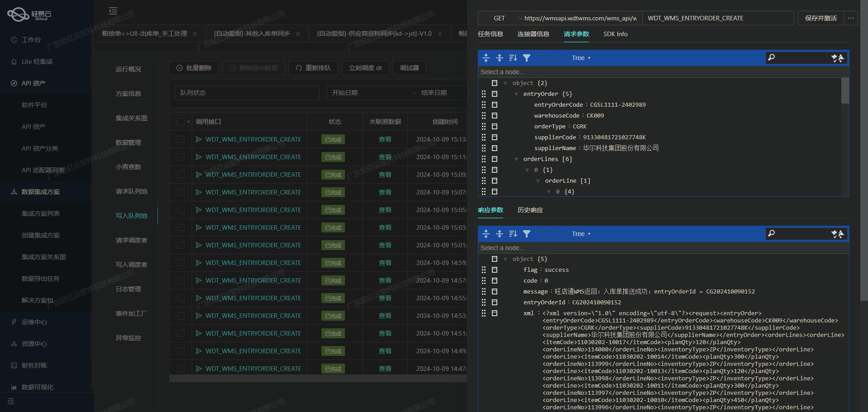Open more options ellipsis next to 保存并激活
Image resolution: width=868 pixels, height=412 pixels.
click(x=851, y=18)
